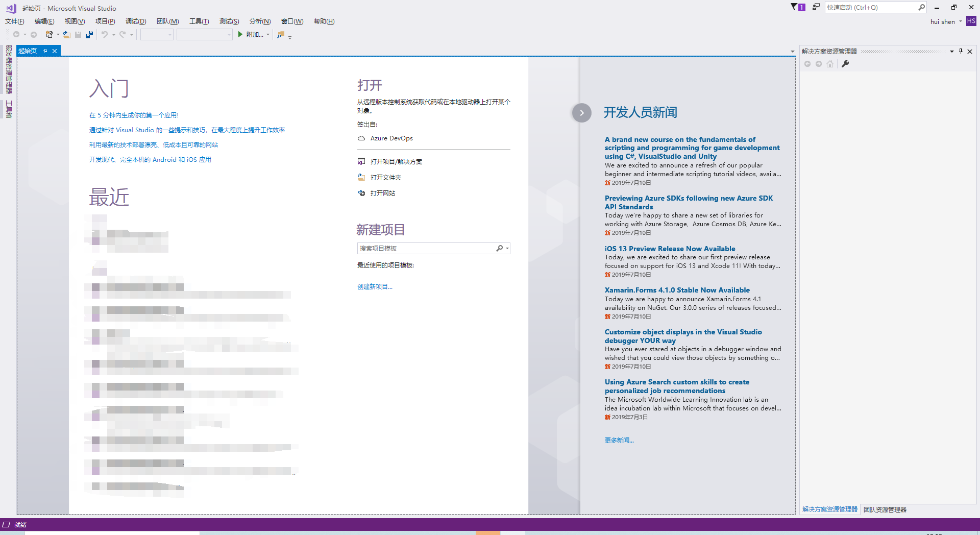Open the document tab list dropdown
The image size is (980, 535).
(793, 52)
